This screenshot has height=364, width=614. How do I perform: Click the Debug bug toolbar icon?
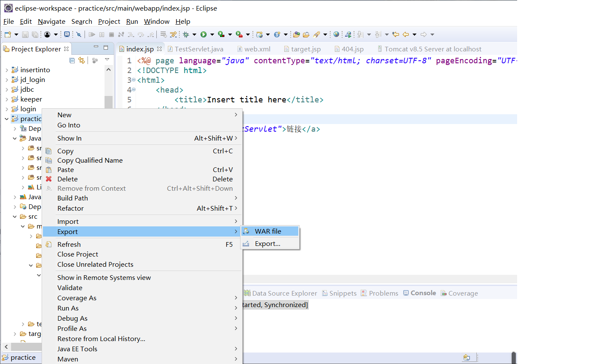(x=186, y=34)
